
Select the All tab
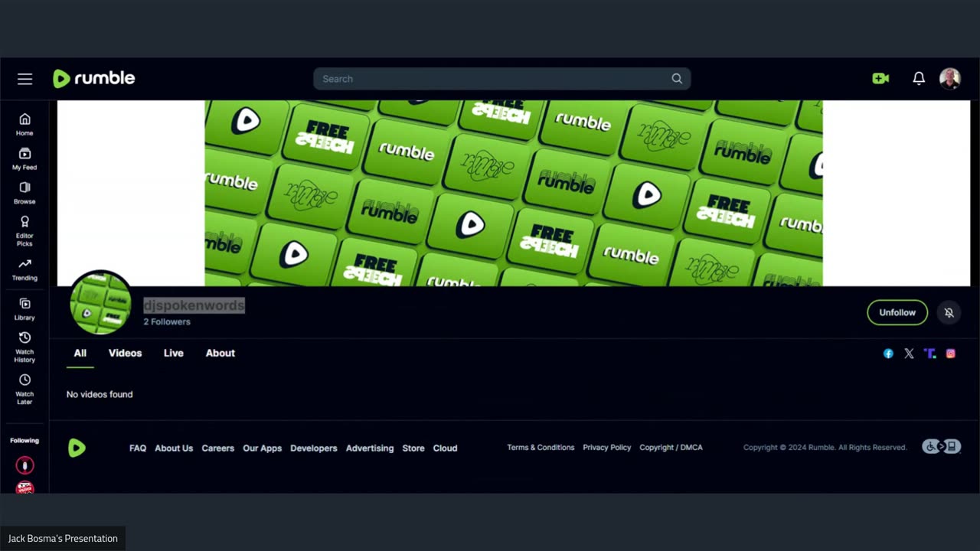[x=80, y=353]
